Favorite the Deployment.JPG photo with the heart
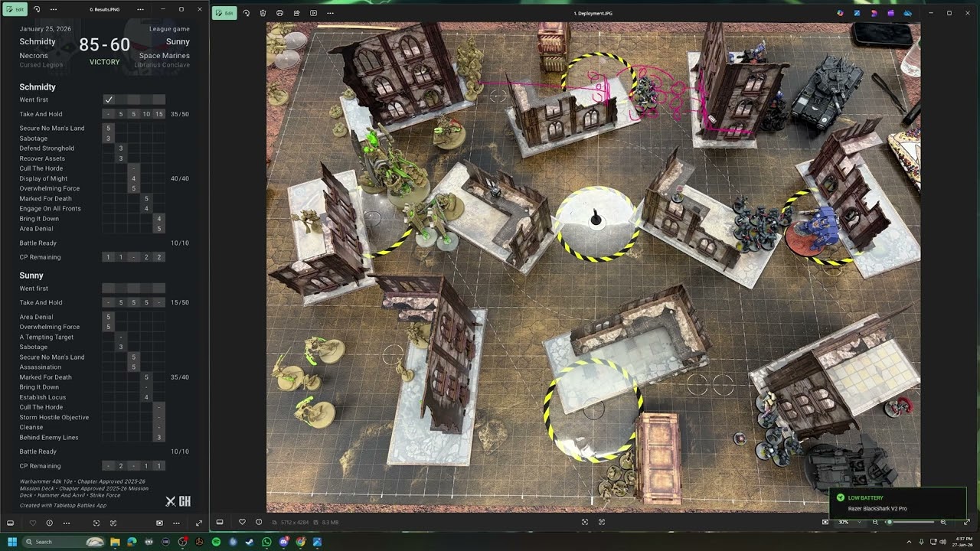This screenshot has width=980, height=551. tap(242, 522)
